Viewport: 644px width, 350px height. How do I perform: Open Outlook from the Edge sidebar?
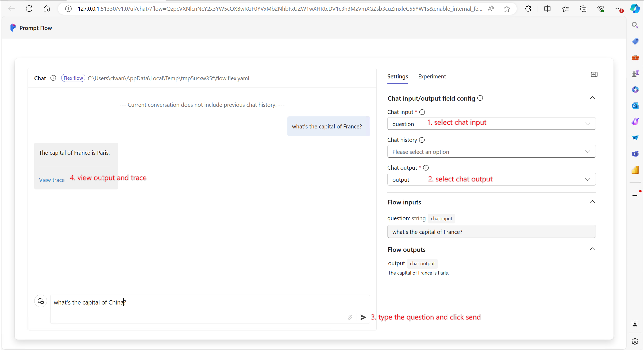coord(635,106)
